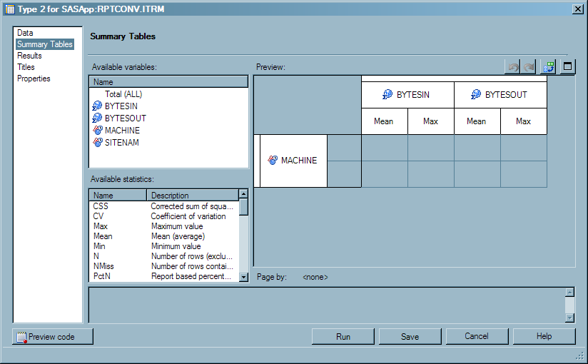Click the table icon in the title bar
Screen dimensions: 588x364
point(10,9)
